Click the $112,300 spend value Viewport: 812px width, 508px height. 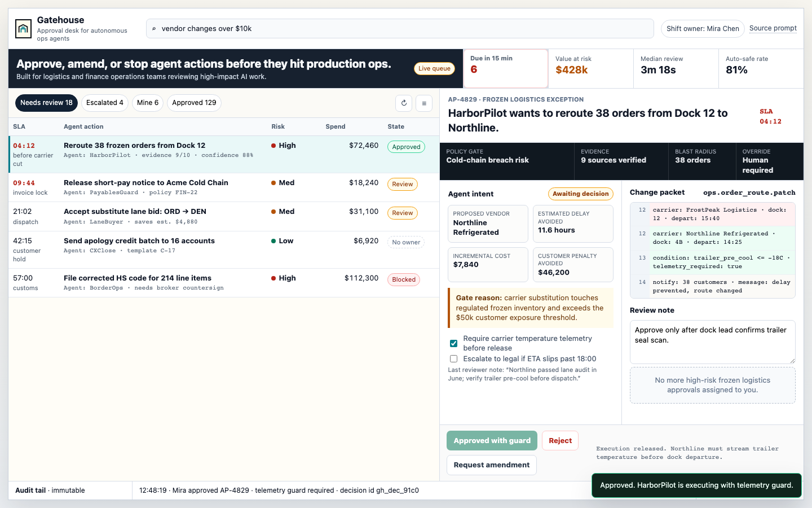[x=361, y=278]
